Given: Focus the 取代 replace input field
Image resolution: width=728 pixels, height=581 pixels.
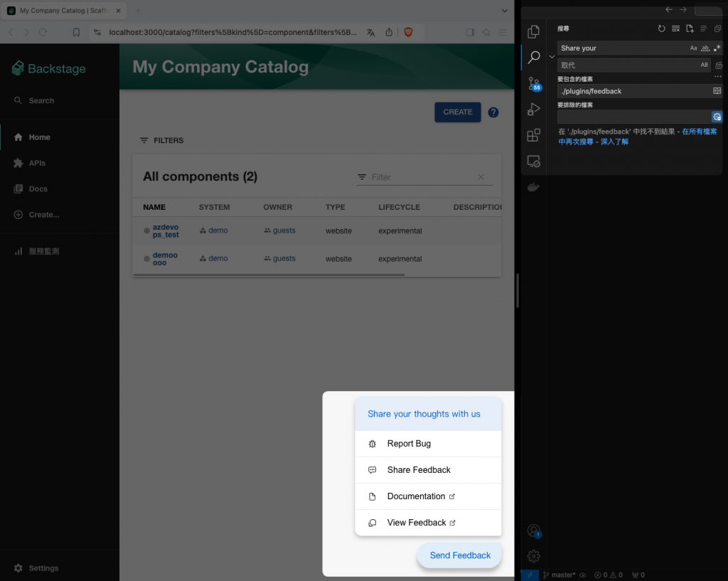Looking at the screenshot, I should 627,65.
